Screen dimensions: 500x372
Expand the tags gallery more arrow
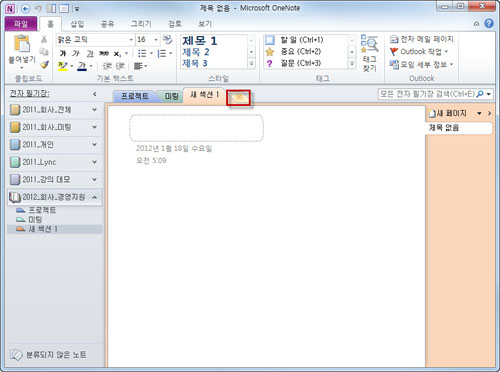pyautogui.click(x=352, y=63)
